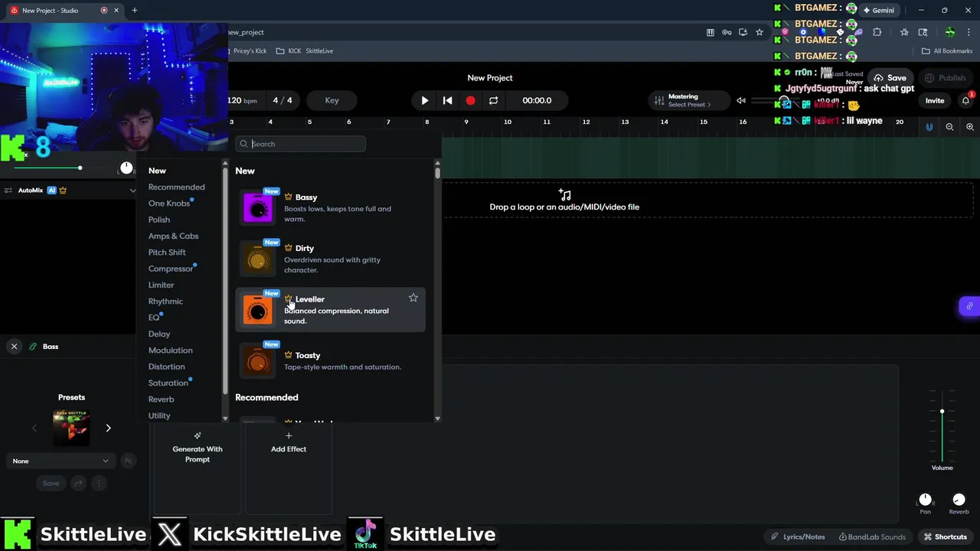
Task: Add the Dirty effect icon
Action: [258, 259]
